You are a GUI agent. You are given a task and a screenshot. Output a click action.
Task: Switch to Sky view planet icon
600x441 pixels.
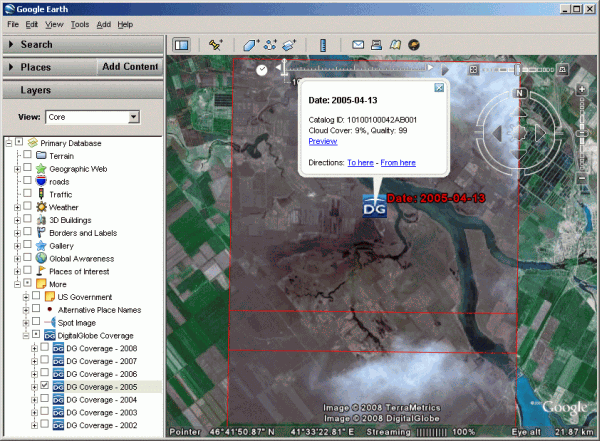[x=414, y=45]
